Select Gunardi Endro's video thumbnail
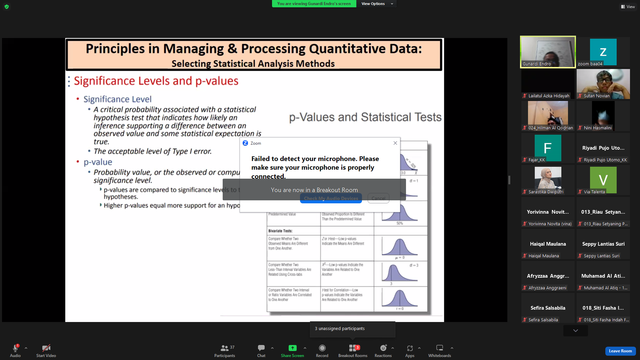The image size is (640, 360). click(548, 52)
